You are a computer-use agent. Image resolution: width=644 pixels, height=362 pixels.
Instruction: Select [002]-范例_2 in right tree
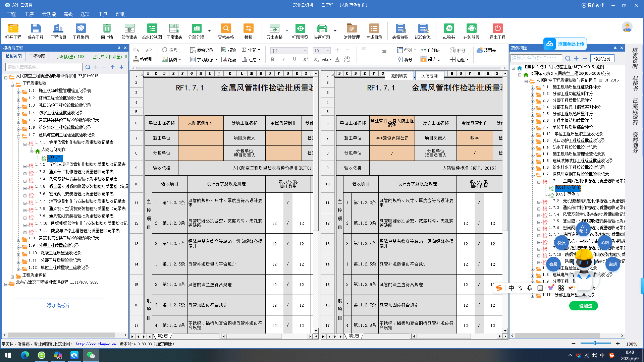[568, 194]
